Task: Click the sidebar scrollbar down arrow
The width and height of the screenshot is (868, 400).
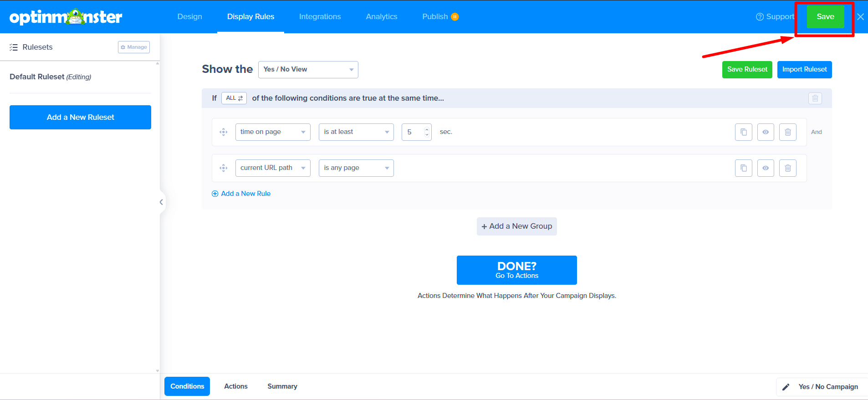Action: point(158,371)
